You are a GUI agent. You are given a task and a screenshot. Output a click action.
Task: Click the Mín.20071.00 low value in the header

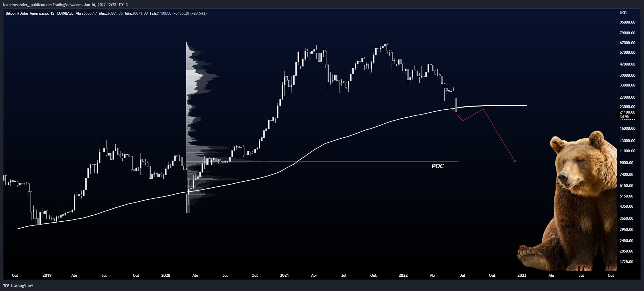[136, 13]
